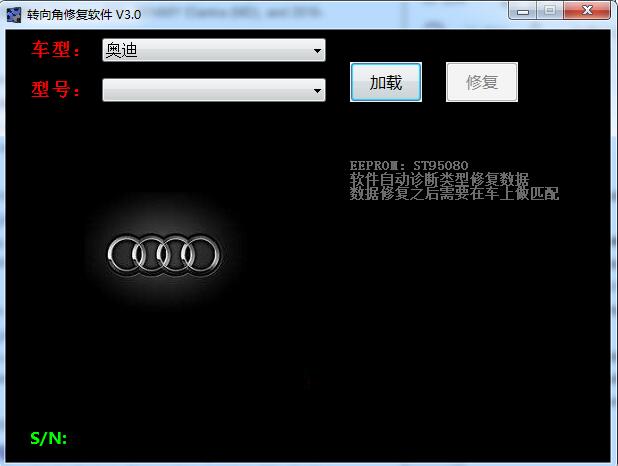Minimize the 转向角修复软件 window
618x466 pixels.
(523, 10)
